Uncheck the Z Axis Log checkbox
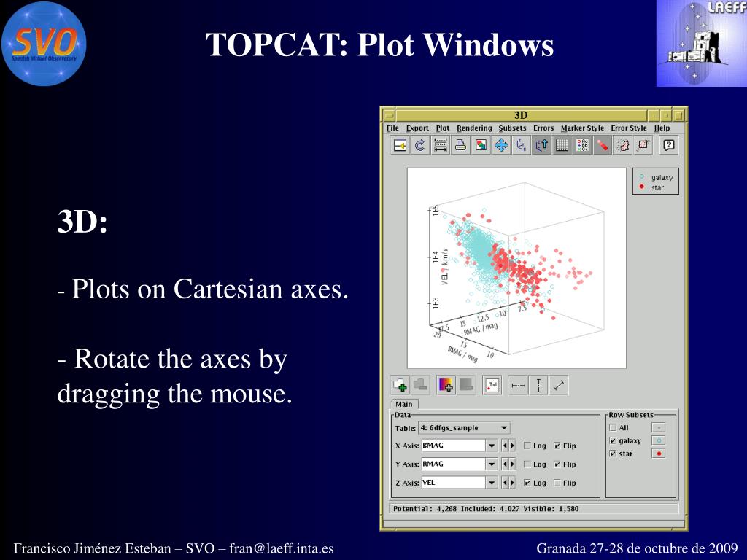The height and width of the screenshot is (560, 747). 527,483
